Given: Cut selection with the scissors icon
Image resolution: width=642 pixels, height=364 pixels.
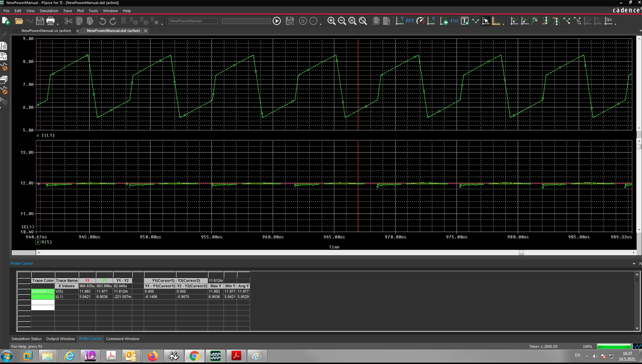Looking at the screenshot, I should 68,21.
